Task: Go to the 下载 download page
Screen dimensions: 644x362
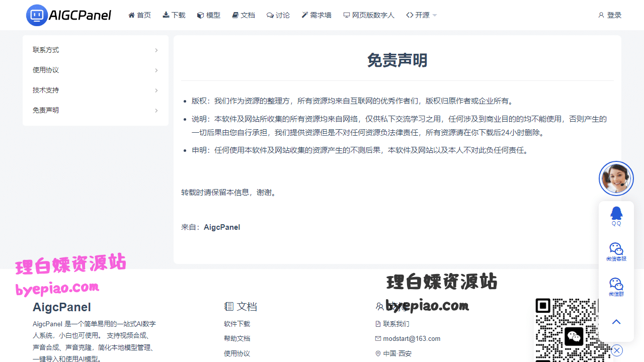Action: [x=174, y=15]
